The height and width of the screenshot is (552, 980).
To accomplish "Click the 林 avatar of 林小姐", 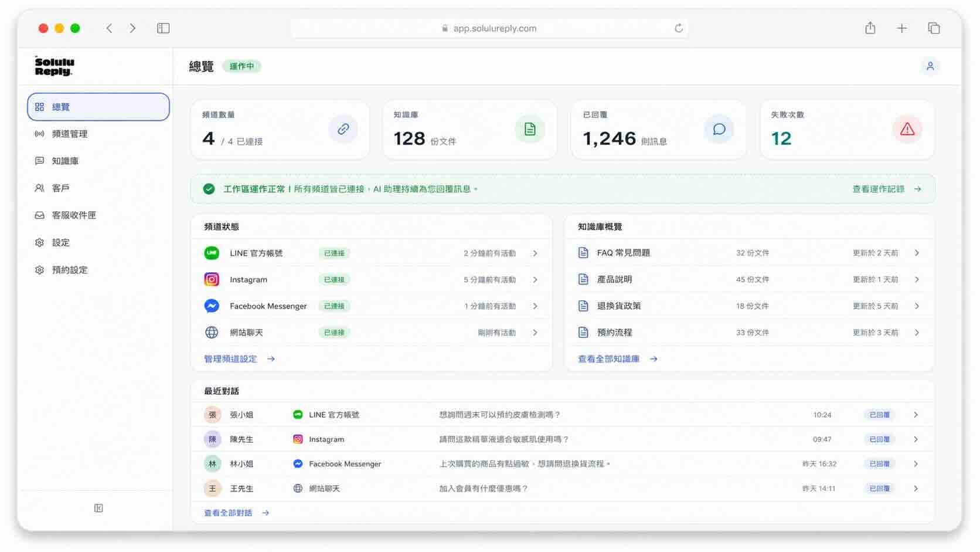I will point(212,464).
